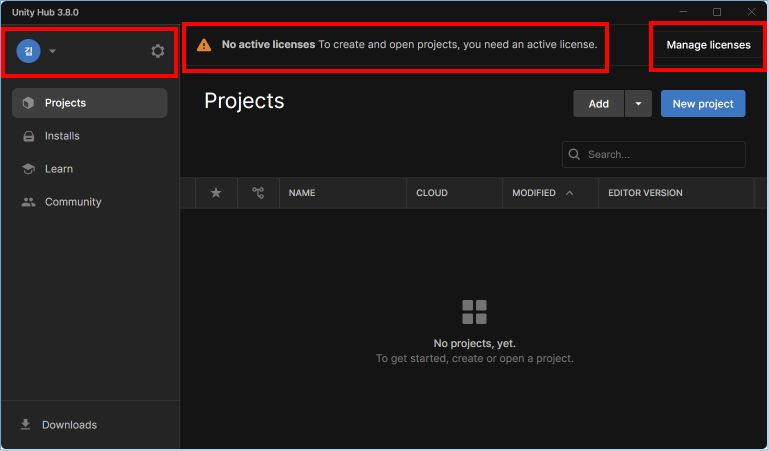Screen dimensions: 769x451
Task: Open the account avatar menu
Action: [28, 51]
